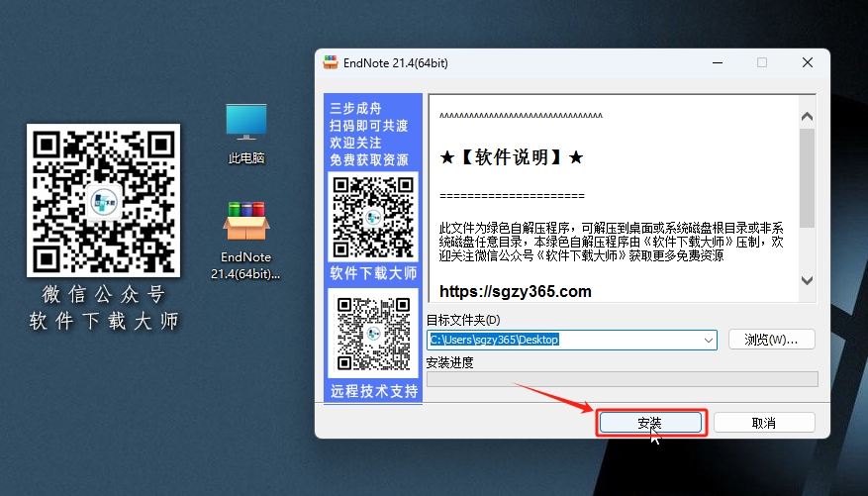
Task: Click the 安装进度 progress bar
Action: coord(623,379)
